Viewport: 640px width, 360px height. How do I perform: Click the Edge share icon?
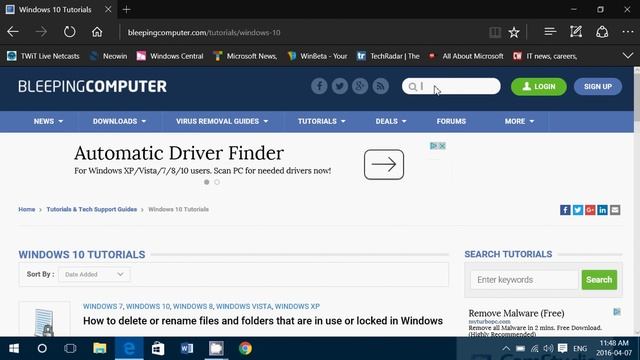602,32
